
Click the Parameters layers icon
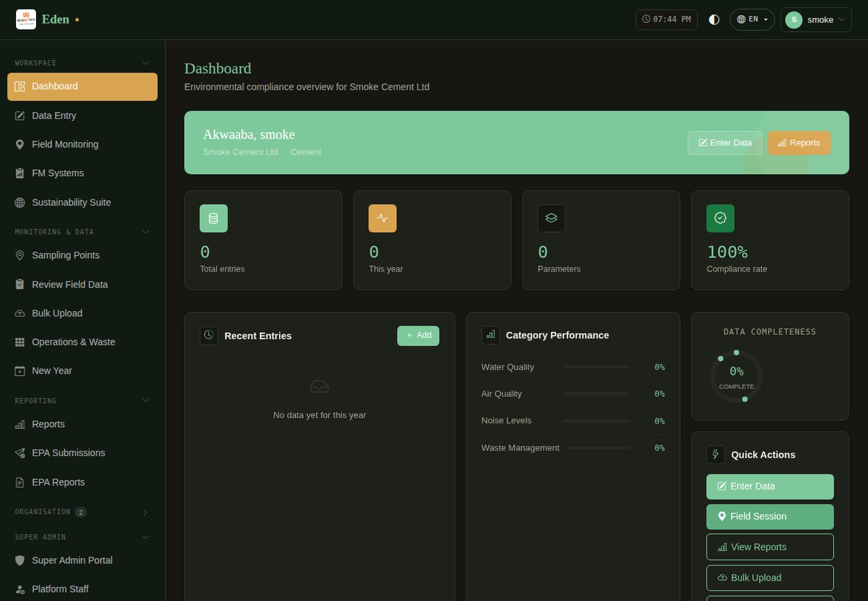coord(551,218)
